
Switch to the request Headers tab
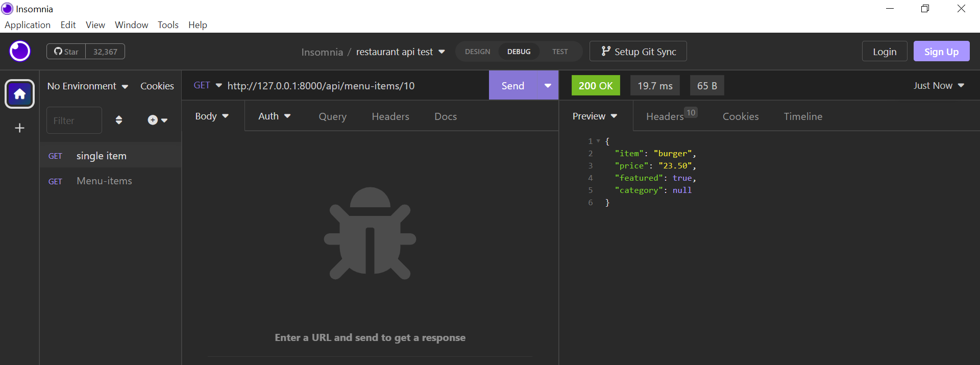pyautogui.click(x=390, y=116)
